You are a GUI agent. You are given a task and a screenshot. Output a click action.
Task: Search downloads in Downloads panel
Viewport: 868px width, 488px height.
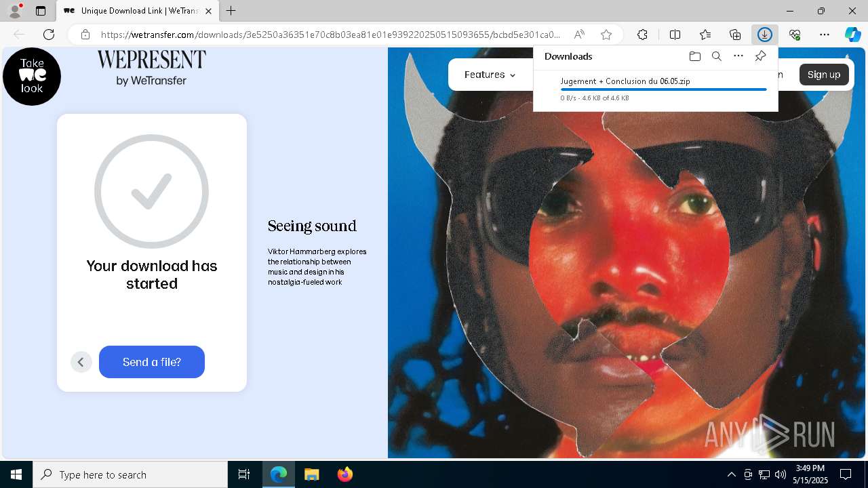click(717, 56)
